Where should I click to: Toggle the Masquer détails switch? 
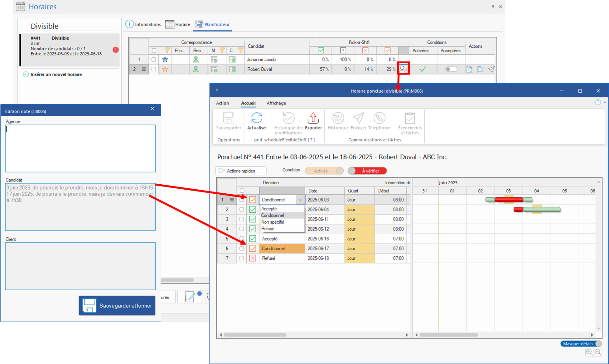pos(581,344)
